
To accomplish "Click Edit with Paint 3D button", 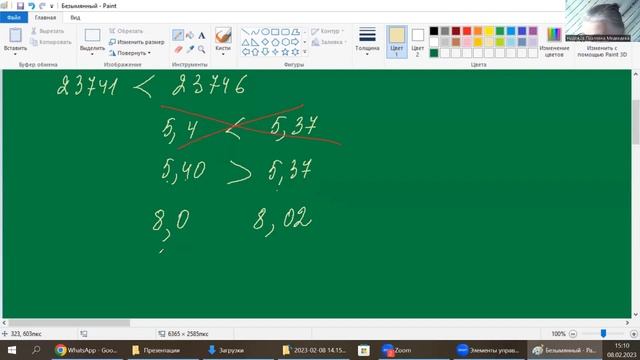I will [602, 51].
